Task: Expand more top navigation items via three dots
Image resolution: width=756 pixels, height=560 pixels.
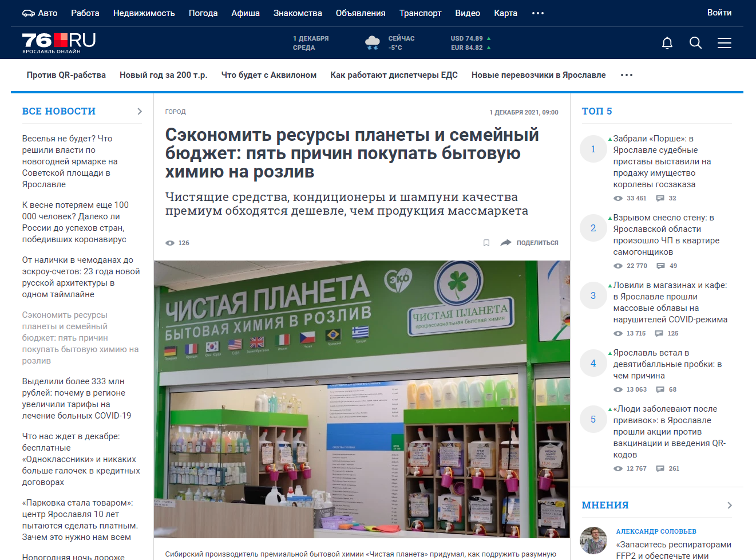Action: (x=538, y=13)
